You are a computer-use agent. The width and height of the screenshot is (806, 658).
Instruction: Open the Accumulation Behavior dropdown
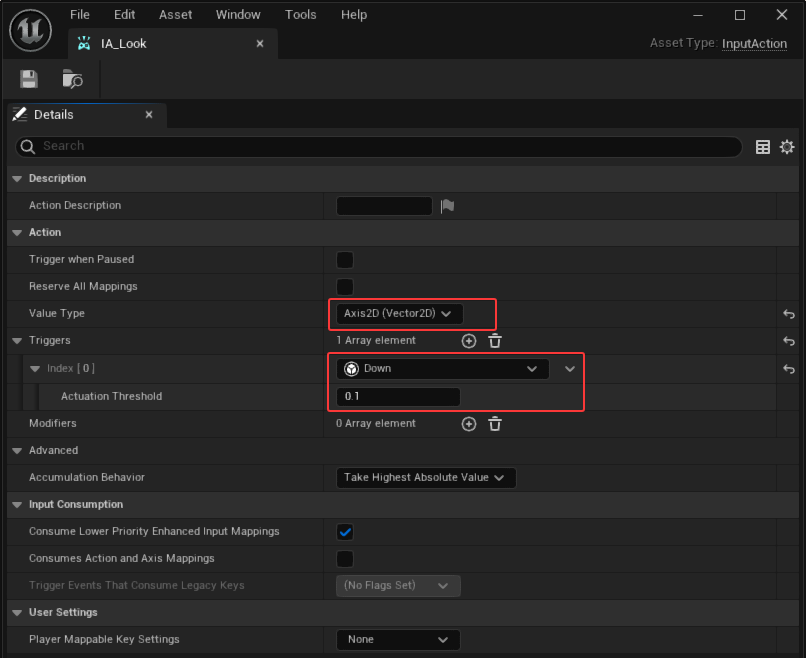pos(426,478)
